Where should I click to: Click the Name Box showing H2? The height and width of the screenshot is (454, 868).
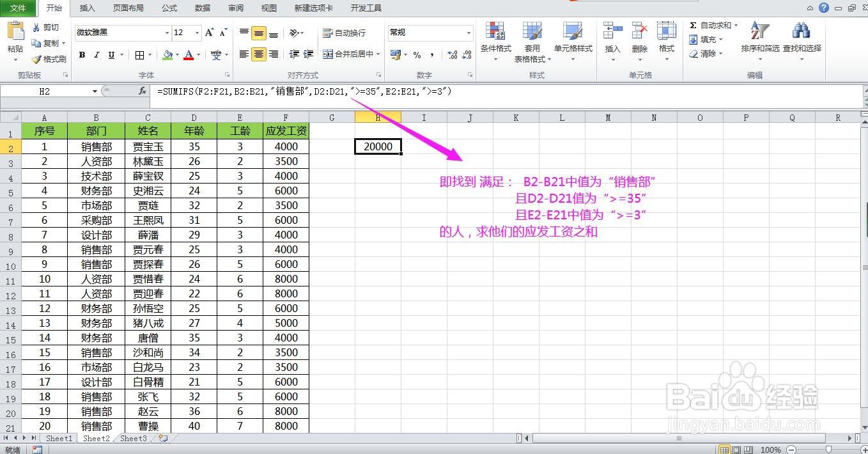45,91
